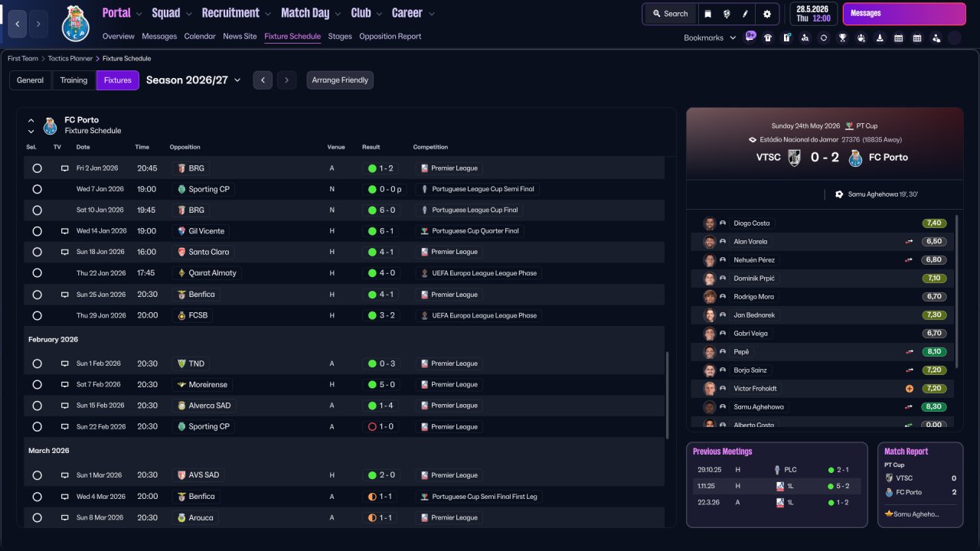This screenshot has height=551, width=980.
Task: Click the 6 - 0 result against BRG
Action: (x=382, y=210)
